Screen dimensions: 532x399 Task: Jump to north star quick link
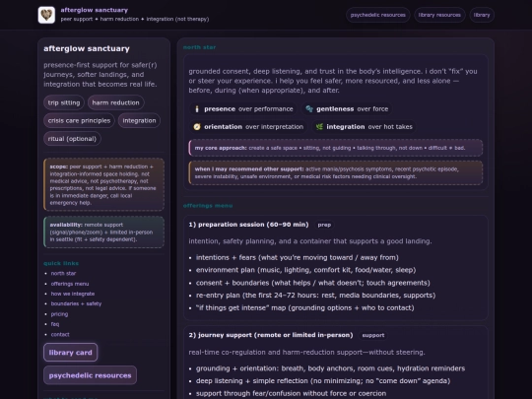point(63,274)
